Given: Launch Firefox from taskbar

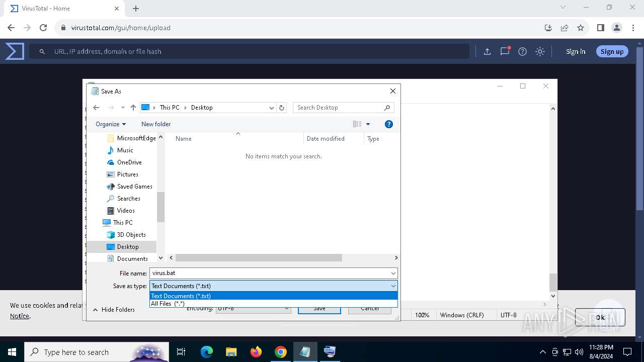Looking at the screenshot, I should coord(256,352).
